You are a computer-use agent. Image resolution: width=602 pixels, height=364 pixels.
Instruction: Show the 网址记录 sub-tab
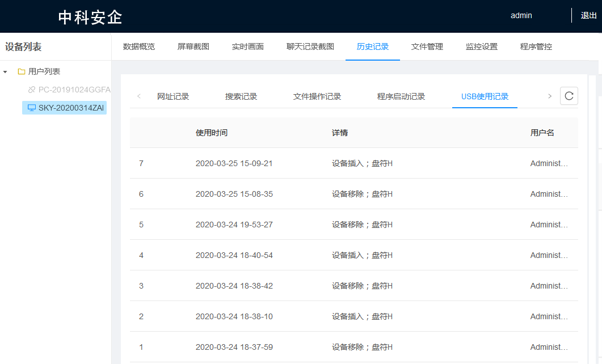point(173,96)
